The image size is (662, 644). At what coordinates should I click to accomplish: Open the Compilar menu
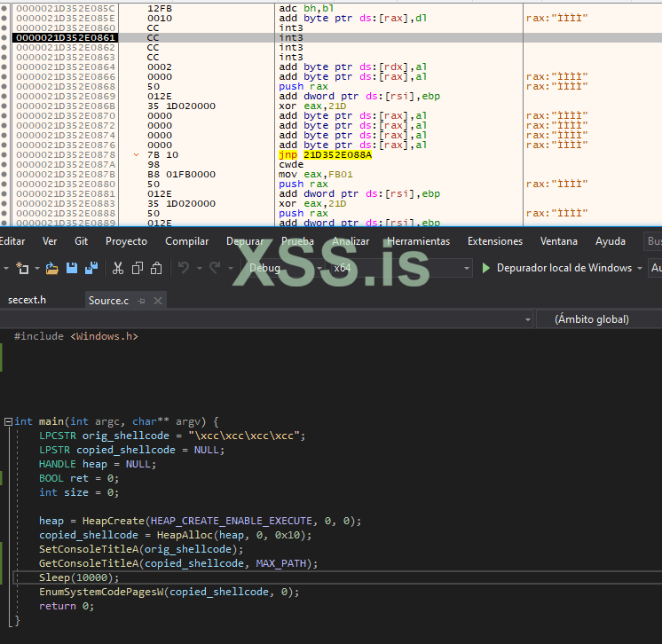point(187,241)
